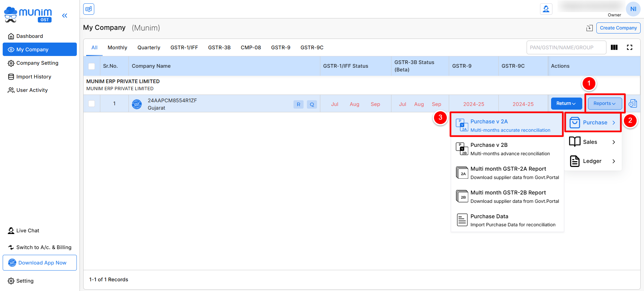Click the Purchase shopping bag icon
The height and width of the screenshot is (291, 644).
pyautogui.click(x=575, y=123)
